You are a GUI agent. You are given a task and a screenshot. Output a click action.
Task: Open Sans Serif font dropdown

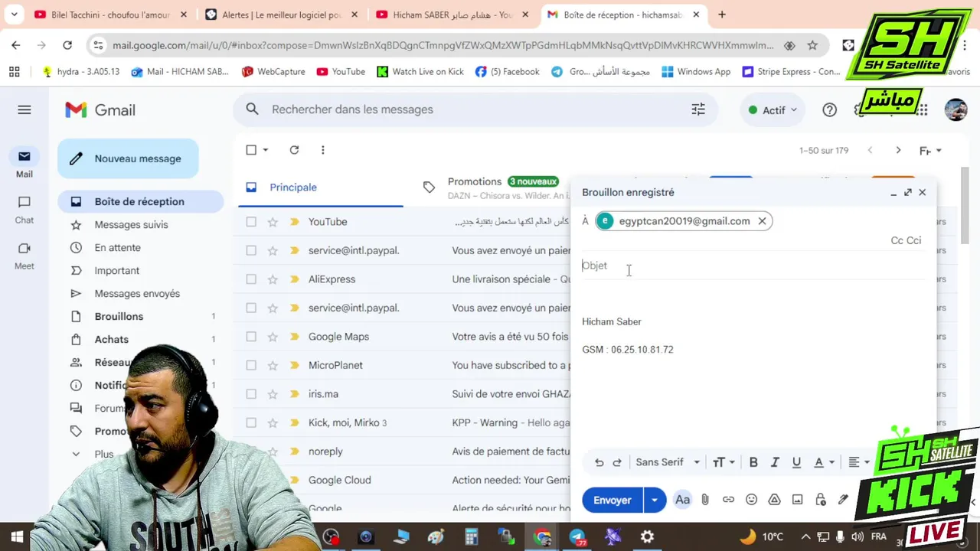click(668, 462)
